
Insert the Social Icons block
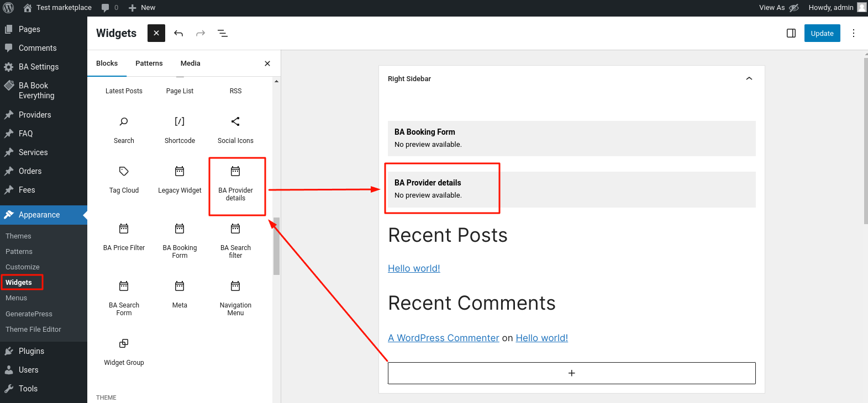click(x=235, y=130)
